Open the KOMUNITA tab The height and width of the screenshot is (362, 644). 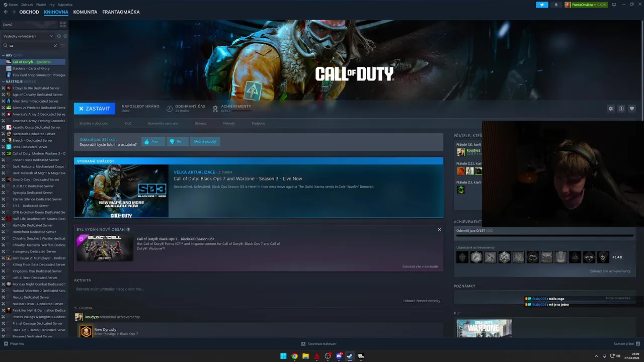click(85, 12)
